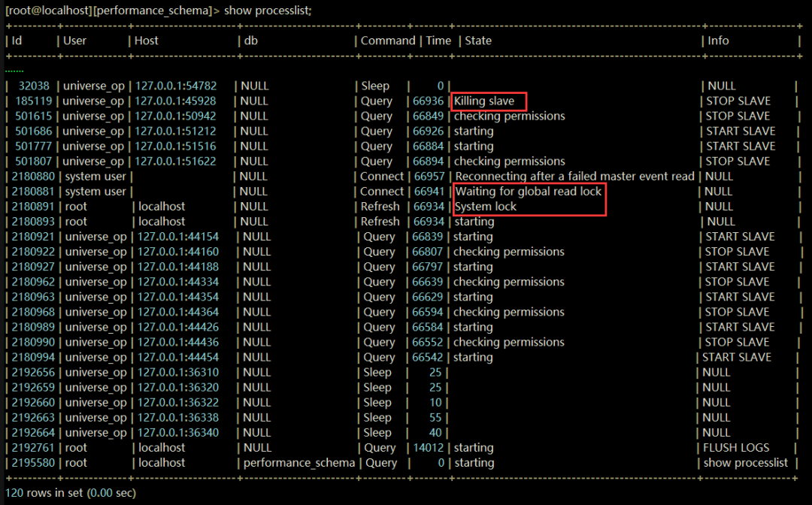Click process Id 2180994
The image size is (812, 505).
33,357
